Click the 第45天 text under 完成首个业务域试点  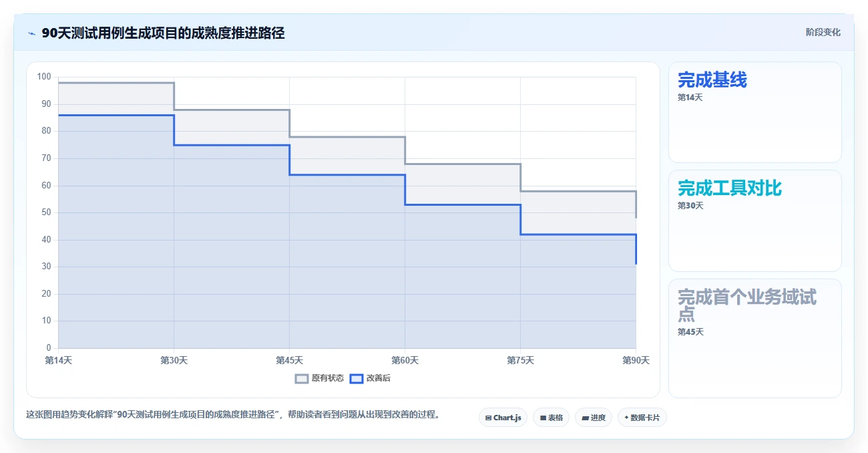tap(690, 332)
